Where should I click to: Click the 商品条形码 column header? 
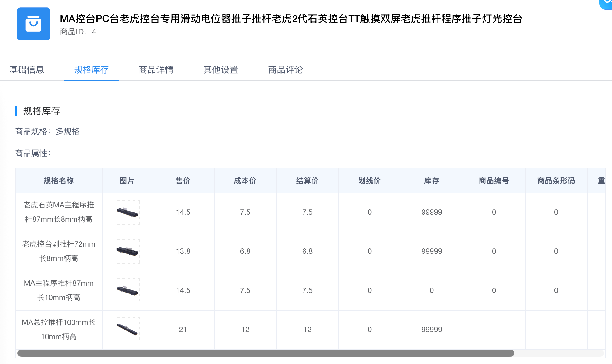(x=556, y=181)
